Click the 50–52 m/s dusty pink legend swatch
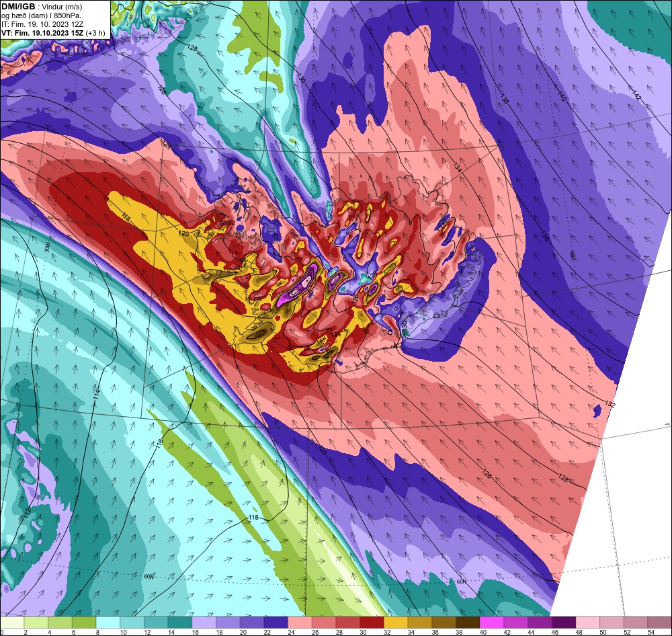 click(612, 623)
